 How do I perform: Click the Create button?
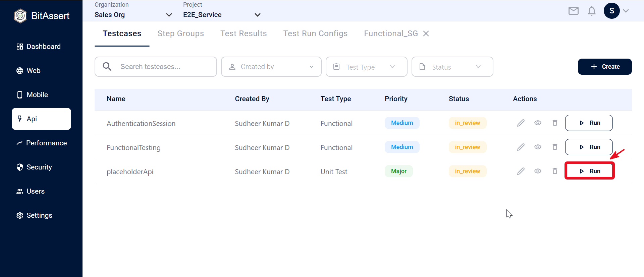coord(605,67)
